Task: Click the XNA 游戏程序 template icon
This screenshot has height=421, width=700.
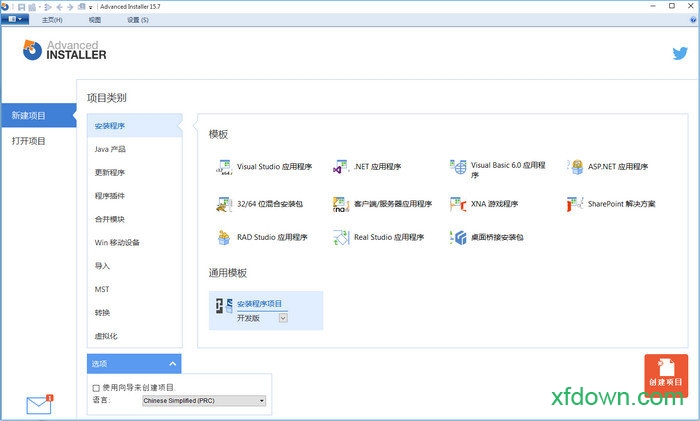Action: (458, 204)
